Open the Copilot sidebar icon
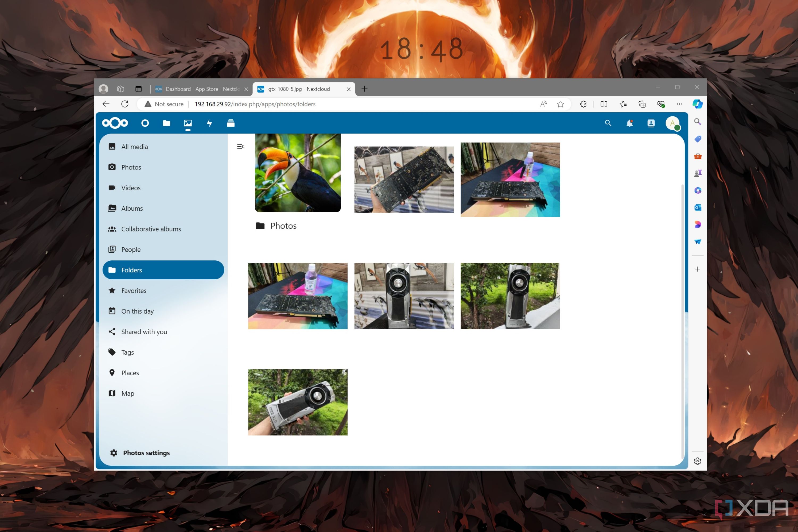Screen dimensions: 798x532 point(697,104)
